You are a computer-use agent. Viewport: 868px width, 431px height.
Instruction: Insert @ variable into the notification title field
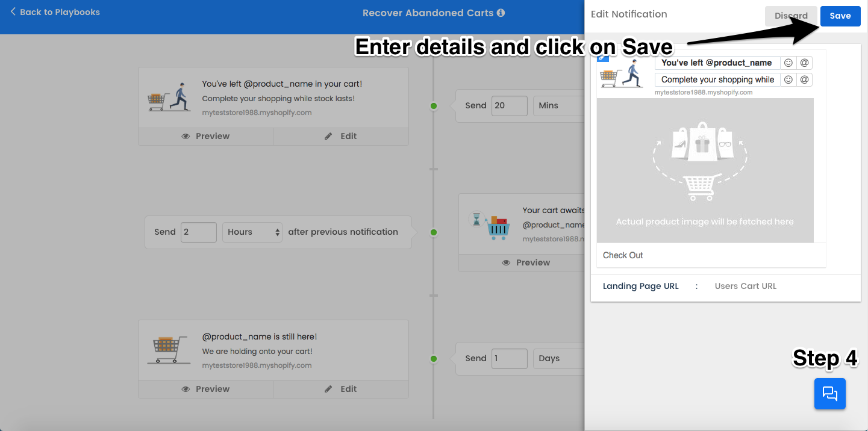tap(804, 63)
